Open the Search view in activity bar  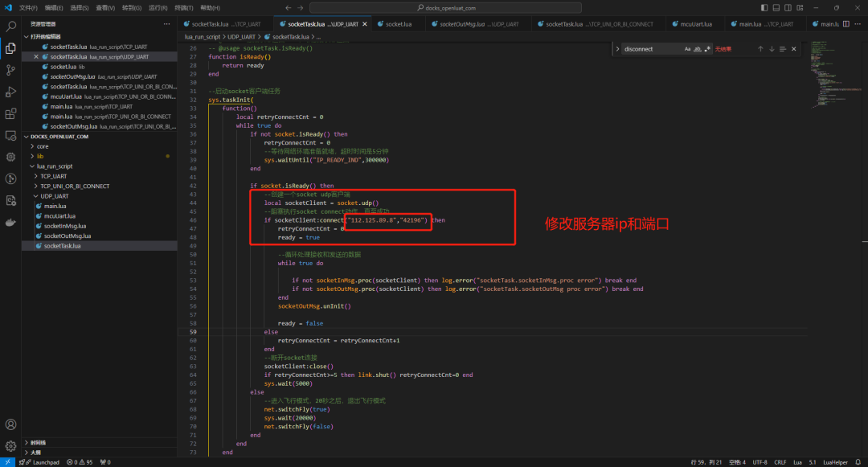point(10,26)
